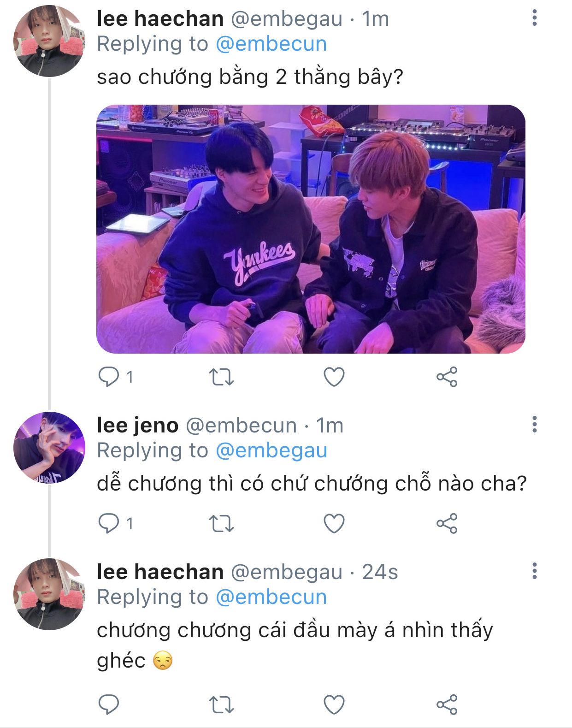The width and height of the screenshot is (572, 728).
Task: Reply to the last tweet posted 24s ago
Action: click(109, 704)
